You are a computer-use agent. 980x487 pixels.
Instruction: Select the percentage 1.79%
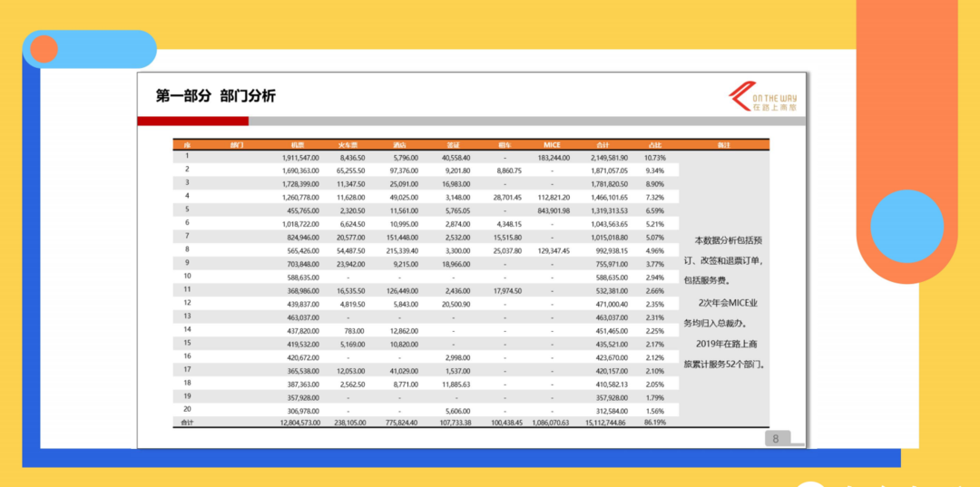[x=655, y=398]
